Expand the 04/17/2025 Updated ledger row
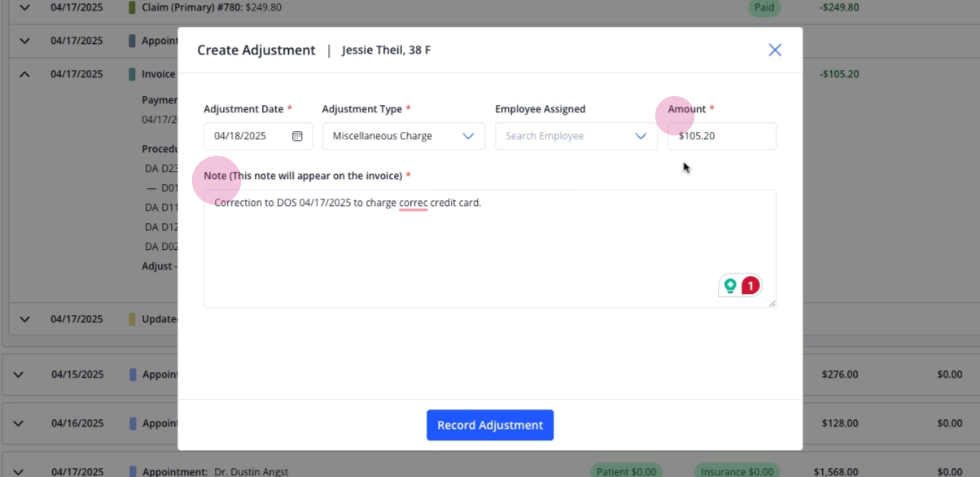Screen dimensions: 980x477 click(24, 319)
